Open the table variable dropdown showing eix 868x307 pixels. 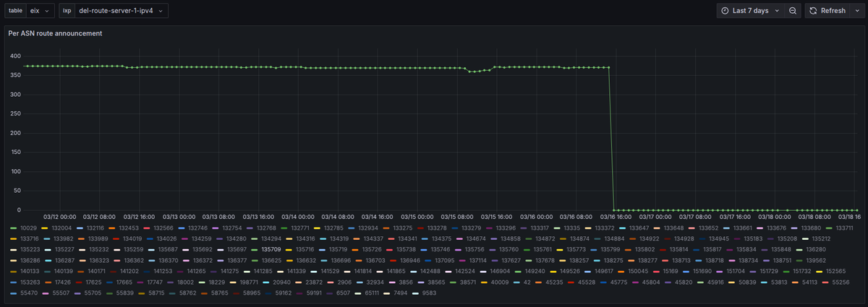40,11
